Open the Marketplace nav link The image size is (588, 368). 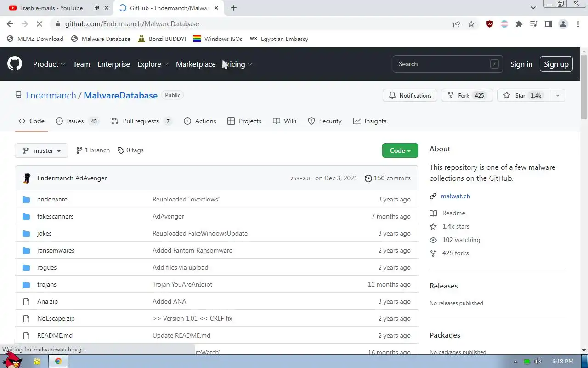point(196,64)
